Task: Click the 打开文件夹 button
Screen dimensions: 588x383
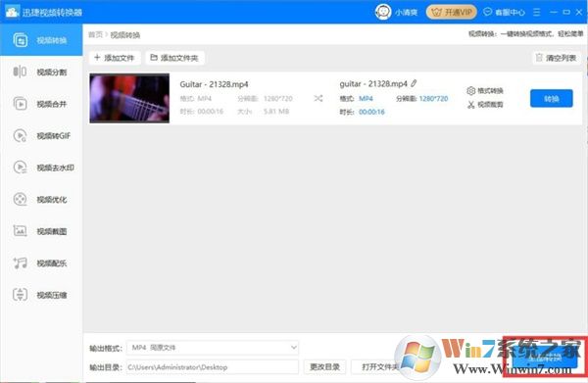Action: 378,367
